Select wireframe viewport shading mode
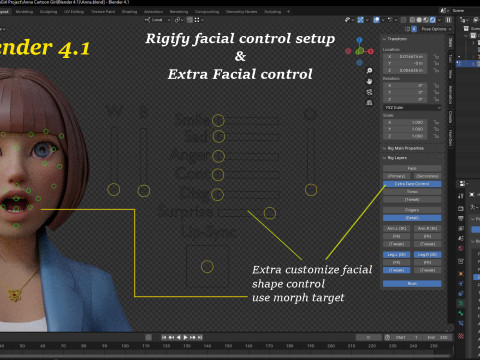The height and width of the screenshot is (360, 480). (x=413, y=20)
